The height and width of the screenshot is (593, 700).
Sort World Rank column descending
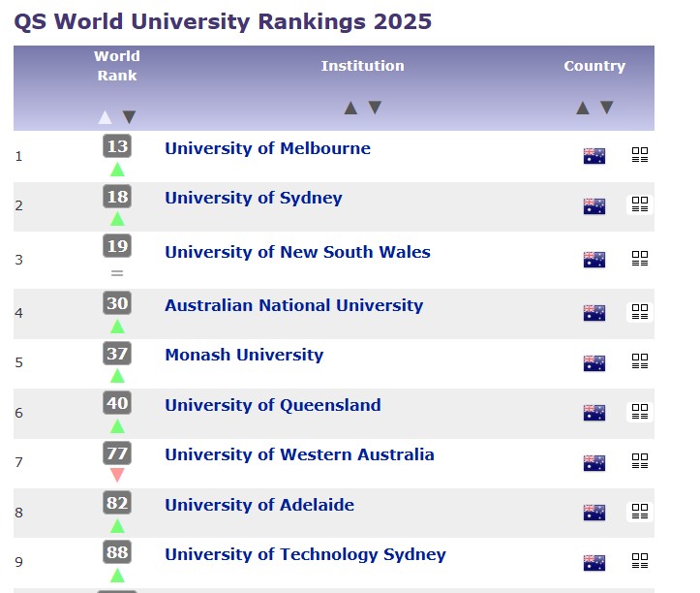pos(129,117)
